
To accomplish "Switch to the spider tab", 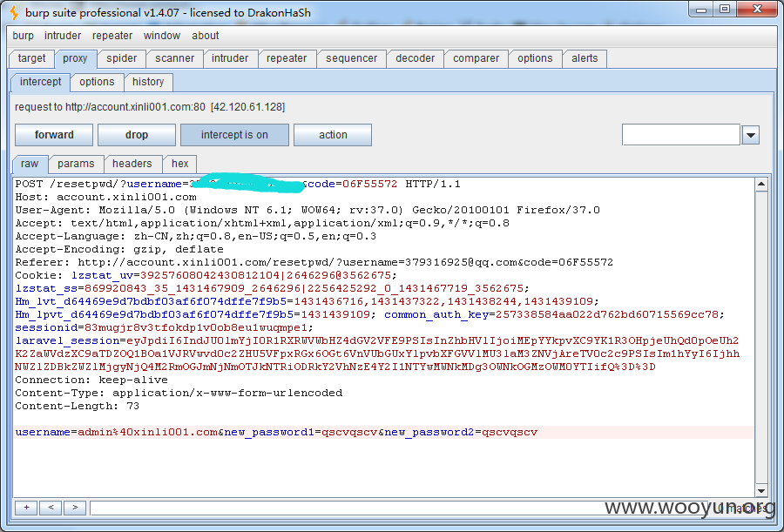I will coord(121,58).
